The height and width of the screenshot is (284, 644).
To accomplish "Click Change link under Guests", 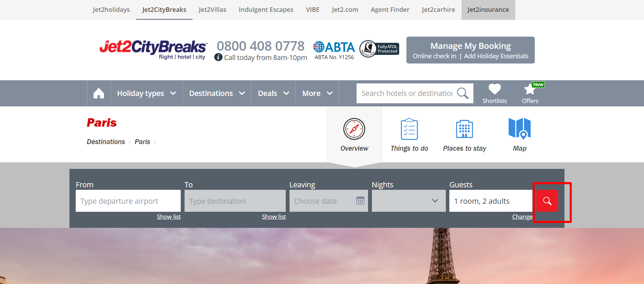I will 522,217.
